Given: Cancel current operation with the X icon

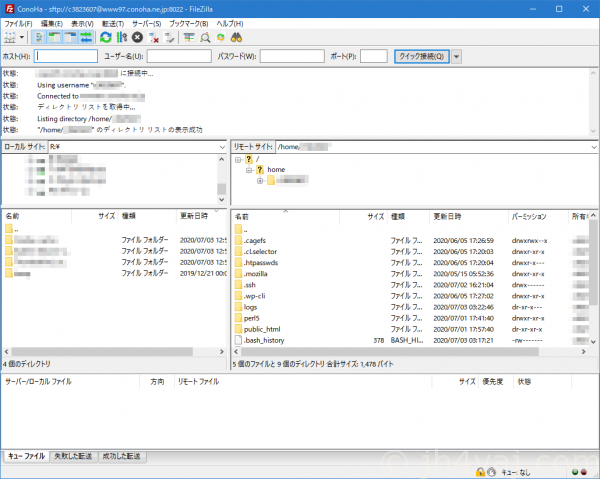Looking at the screenshot, I should 137,37.
